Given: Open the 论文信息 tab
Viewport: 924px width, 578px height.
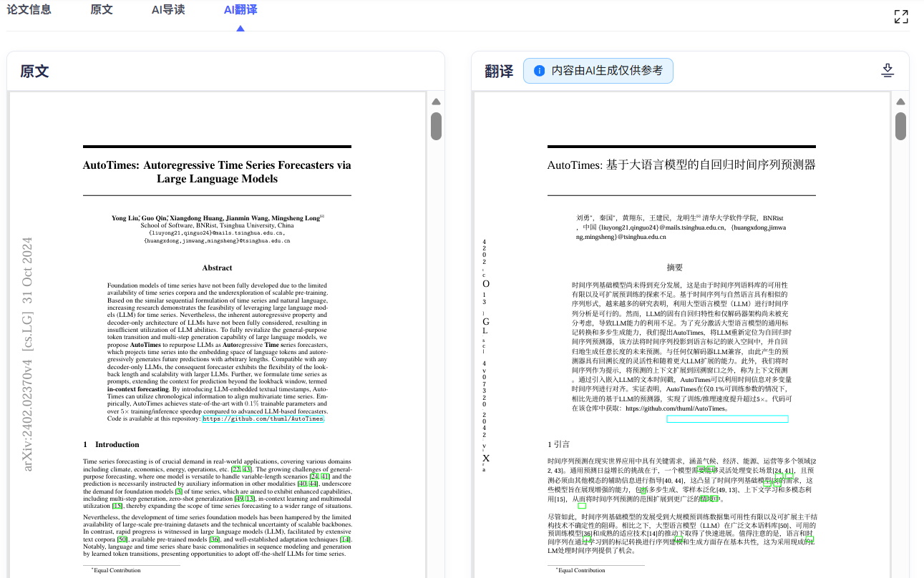Looking at the screenshot, I should tap(29, 10).
